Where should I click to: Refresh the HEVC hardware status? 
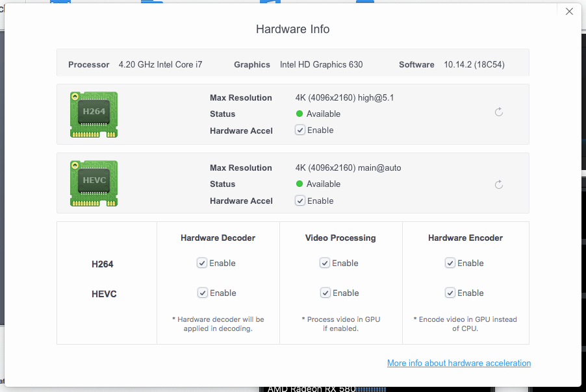pos(498,184)
